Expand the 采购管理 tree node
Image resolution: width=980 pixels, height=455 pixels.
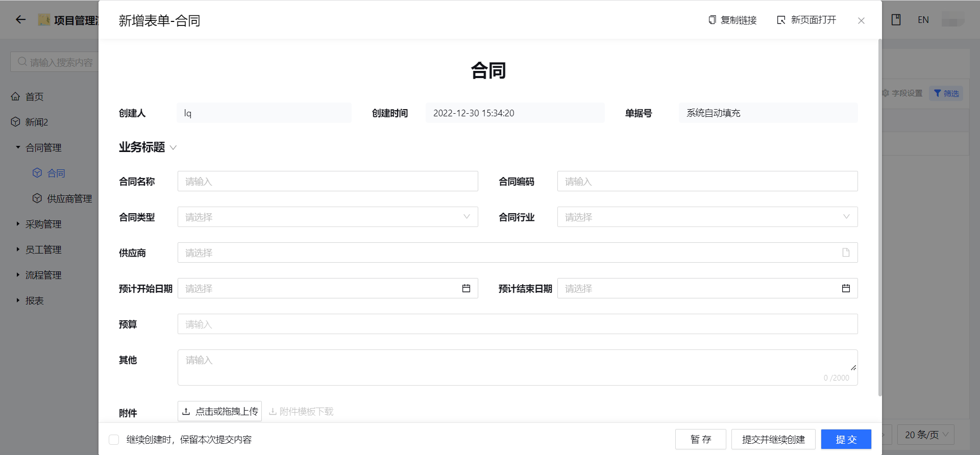[18, 224]
